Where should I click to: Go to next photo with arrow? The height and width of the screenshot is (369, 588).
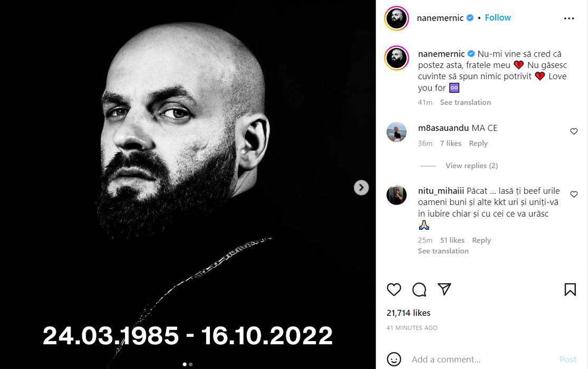click(361, 187)
